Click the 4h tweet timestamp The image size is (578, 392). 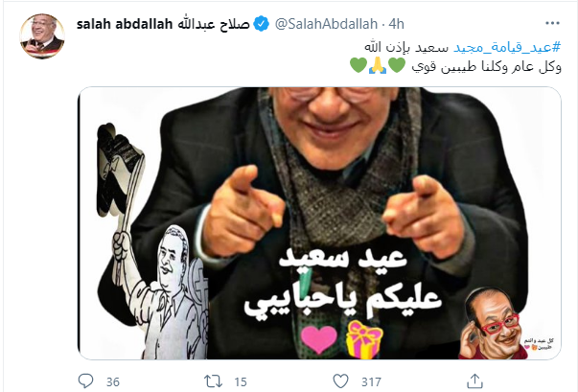(396, 24)
